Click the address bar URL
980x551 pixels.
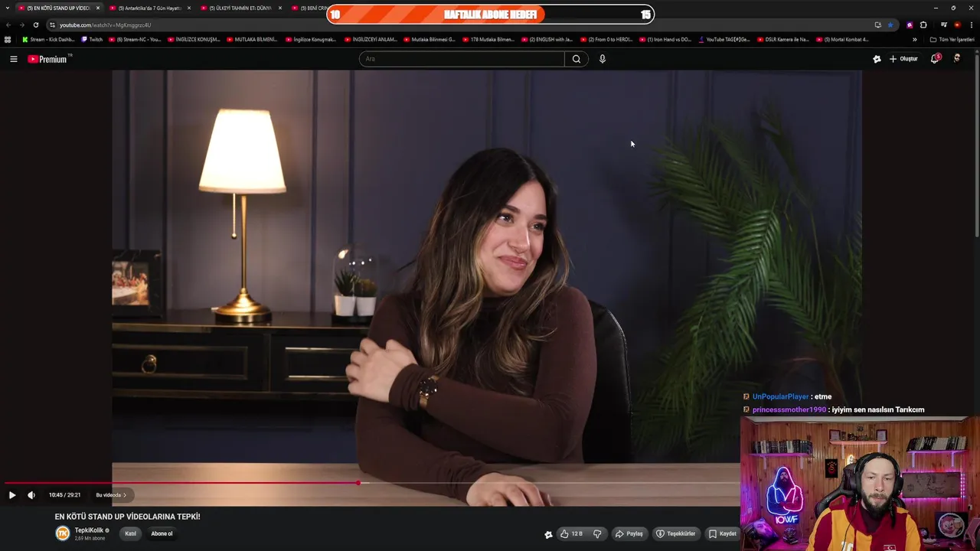coord(105,24)
